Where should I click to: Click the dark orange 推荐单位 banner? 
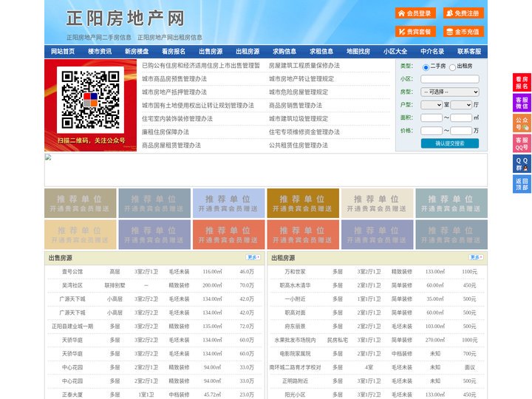tap(303, 203)
